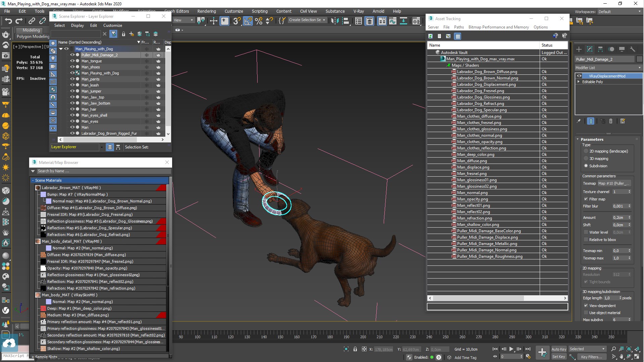This screenshot has height=362, width=644.
Task: Click Pin Stack icon under modifier stack
Action: [x=579, y=121]
